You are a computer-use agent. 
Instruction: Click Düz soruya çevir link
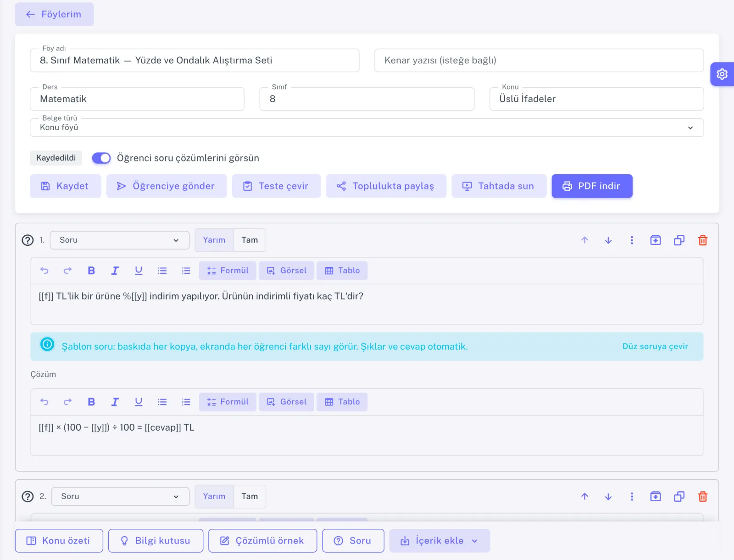pos(655,346)
